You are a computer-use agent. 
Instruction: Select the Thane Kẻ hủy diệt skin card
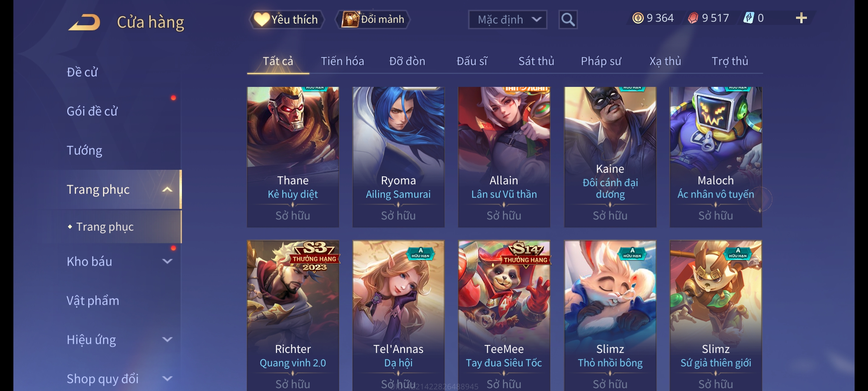(x=293, y=157)
